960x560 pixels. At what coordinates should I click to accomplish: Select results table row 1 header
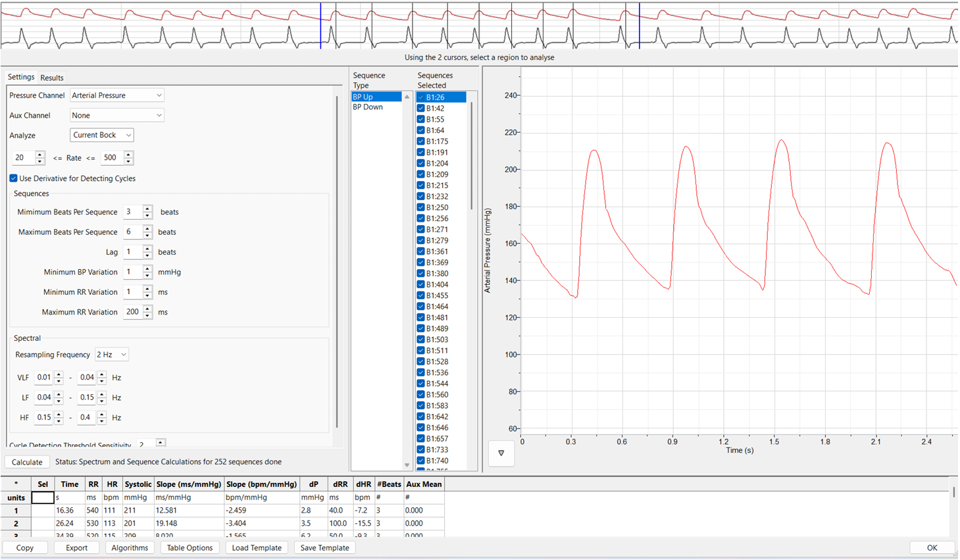16,511
